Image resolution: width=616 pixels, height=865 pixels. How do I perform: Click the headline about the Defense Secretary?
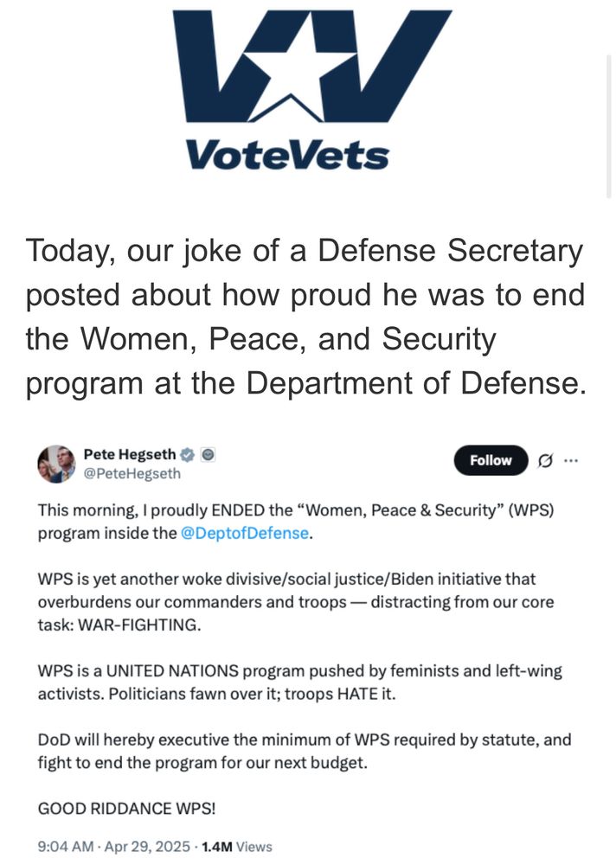pyautogui.click(x=305, y=317)
